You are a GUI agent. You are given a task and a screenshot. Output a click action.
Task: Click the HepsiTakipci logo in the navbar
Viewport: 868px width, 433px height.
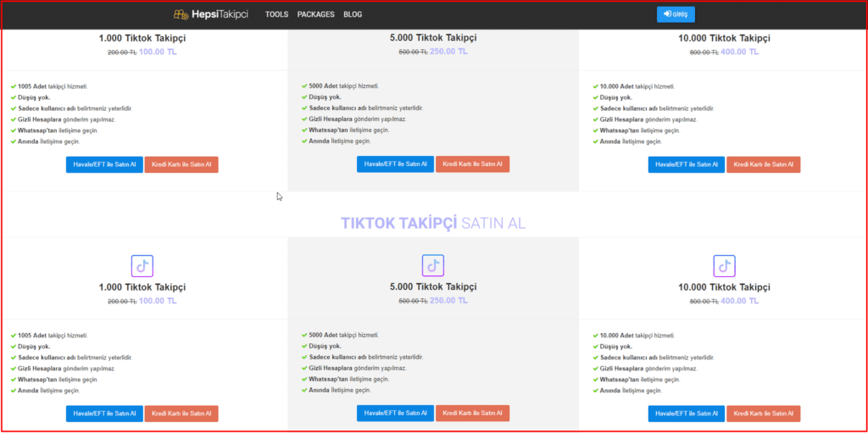pyautogui.click(x=211, y=14)
